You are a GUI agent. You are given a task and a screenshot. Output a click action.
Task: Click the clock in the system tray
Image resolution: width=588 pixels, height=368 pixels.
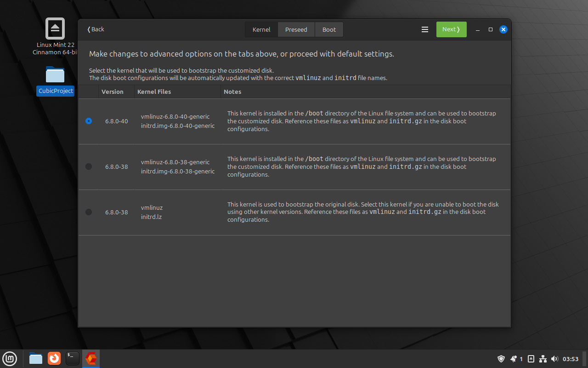click(x=571, y=359)
